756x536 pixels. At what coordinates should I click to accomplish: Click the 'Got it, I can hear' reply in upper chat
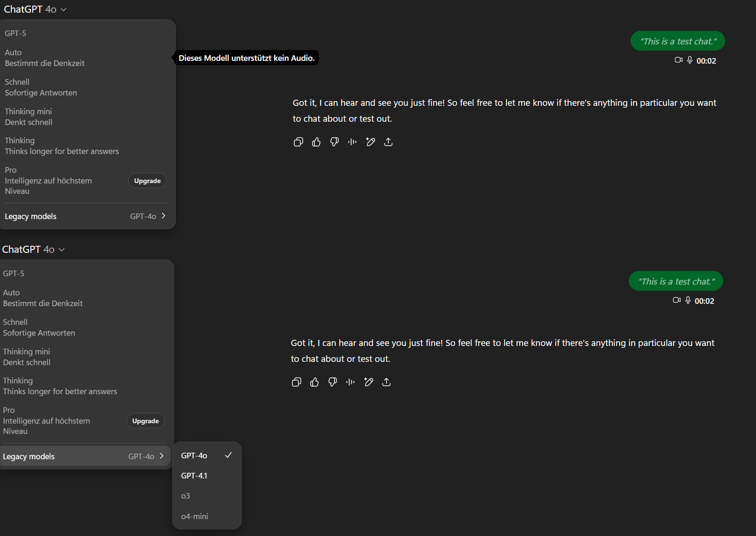tap(504, 111)
